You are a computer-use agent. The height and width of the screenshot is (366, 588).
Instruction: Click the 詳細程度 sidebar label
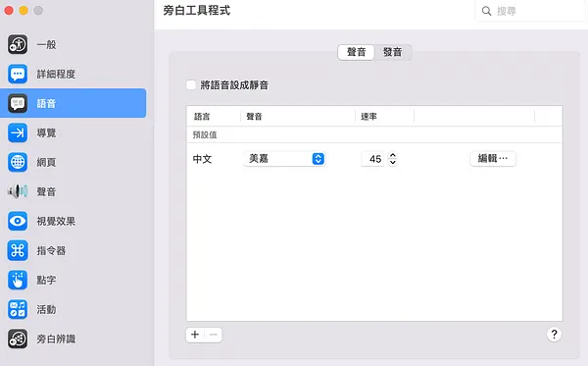pyautogui.click(x=56, y=74)
